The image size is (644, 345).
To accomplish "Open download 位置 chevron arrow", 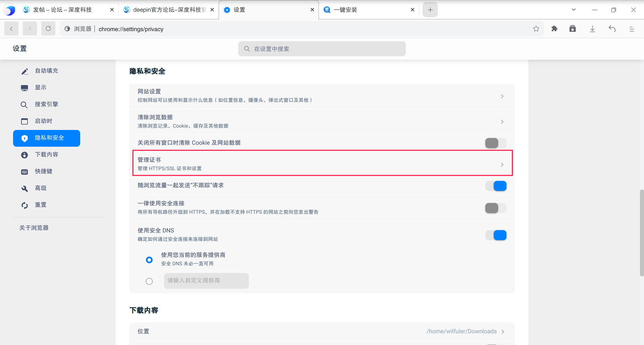I will coord(503,332).
